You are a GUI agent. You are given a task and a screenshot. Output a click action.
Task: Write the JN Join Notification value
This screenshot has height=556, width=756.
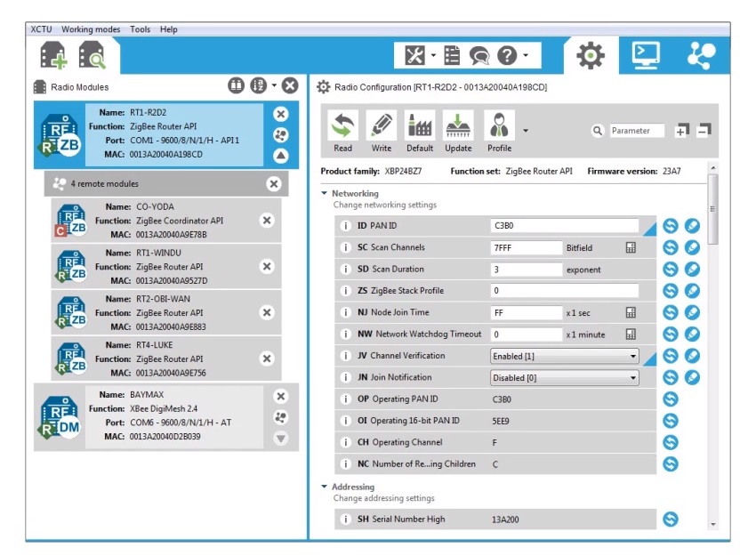[692, 377]
